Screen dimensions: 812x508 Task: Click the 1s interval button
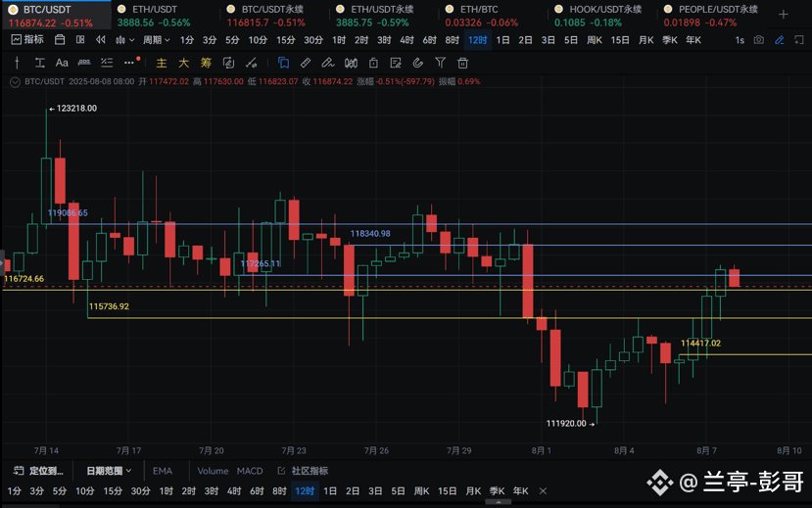coord(740,40)
